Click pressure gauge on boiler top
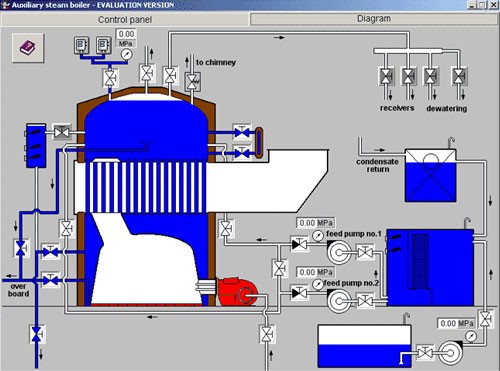500x371 pixels. pos(126,54)
